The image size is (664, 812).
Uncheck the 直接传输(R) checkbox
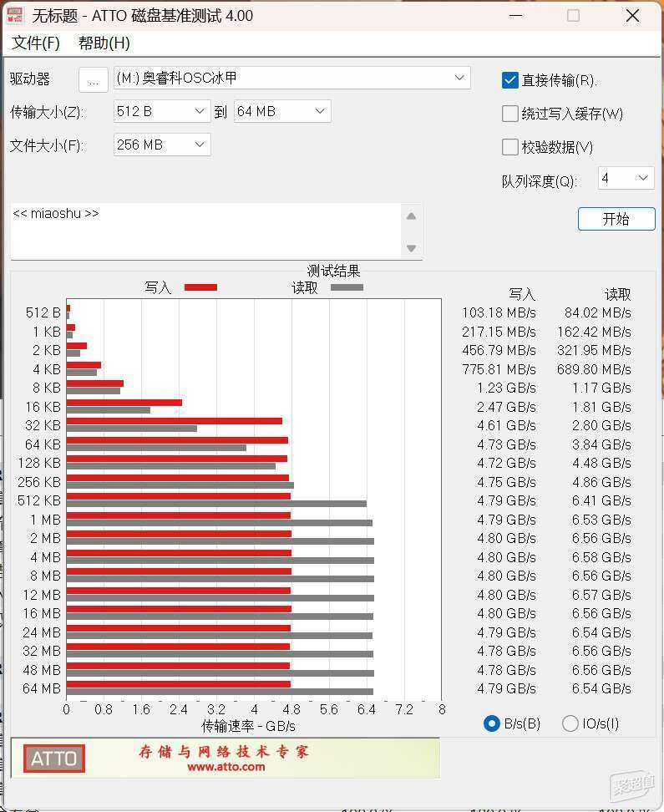(510, 80)
